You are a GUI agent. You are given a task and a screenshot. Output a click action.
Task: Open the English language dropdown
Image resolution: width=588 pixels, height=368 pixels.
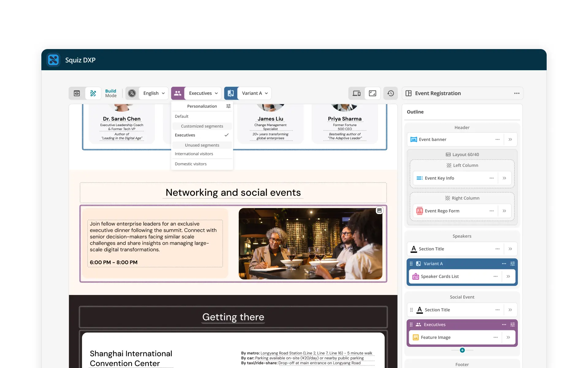[153, 93]
